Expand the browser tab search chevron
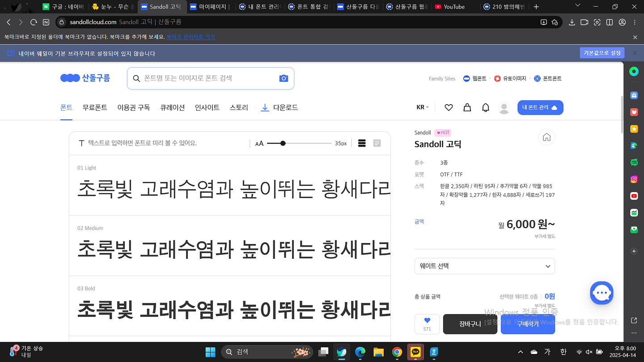Screen dimensions: 644x362 pyautogui.click(x=577, y=6)
